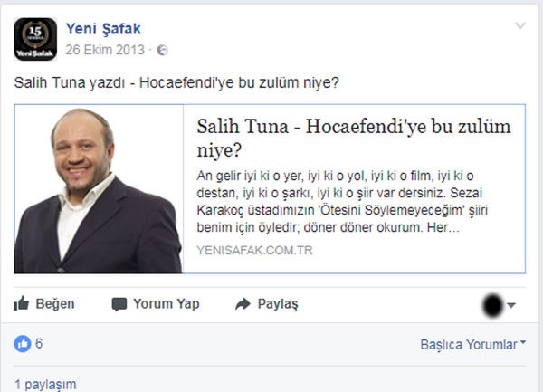543x392 pixels.
Task: Click the globe public audience icon
Action: pyautogui.click(x=162, y=50)
